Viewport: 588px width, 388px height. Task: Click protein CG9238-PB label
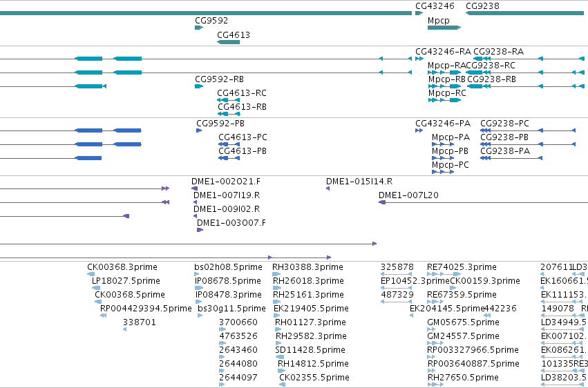pos(504,137)
